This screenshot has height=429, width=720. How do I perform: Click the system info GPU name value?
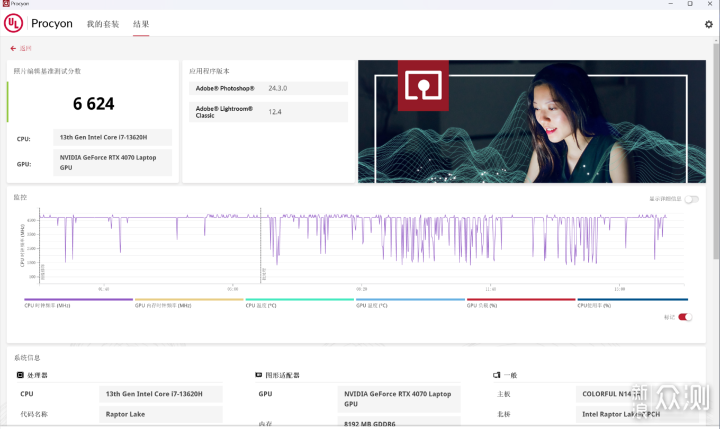399,399
